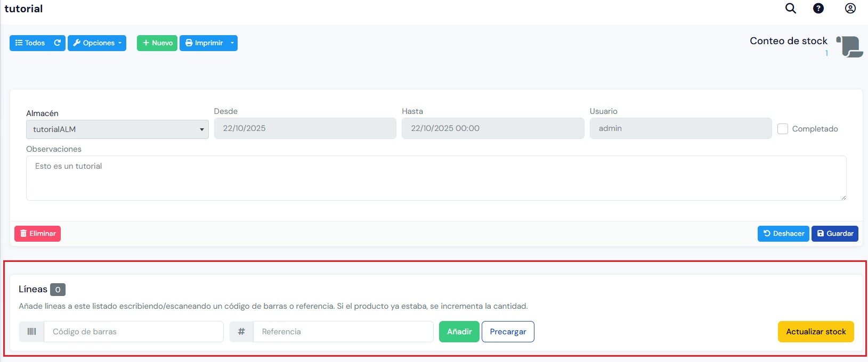Create a new record with Nuevo
This screenshot has width=868, height=362.
pos(157,43)
